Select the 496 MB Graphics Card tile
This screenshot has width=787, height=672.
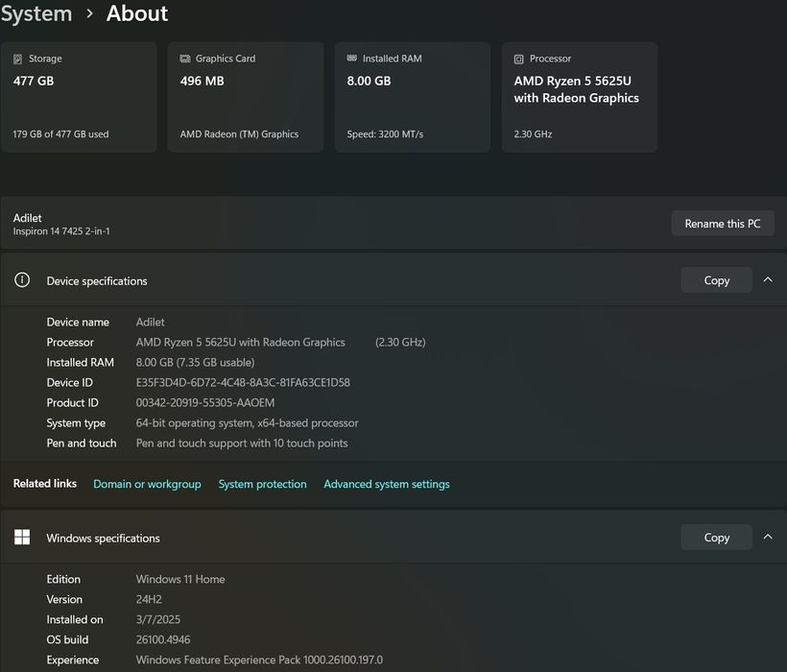[246, 97]
